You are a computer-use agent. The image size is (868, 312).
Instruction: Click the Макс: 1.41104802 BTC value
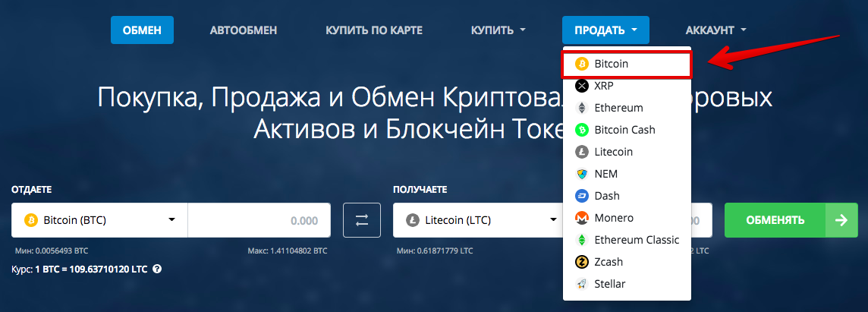tap(288, 251)
